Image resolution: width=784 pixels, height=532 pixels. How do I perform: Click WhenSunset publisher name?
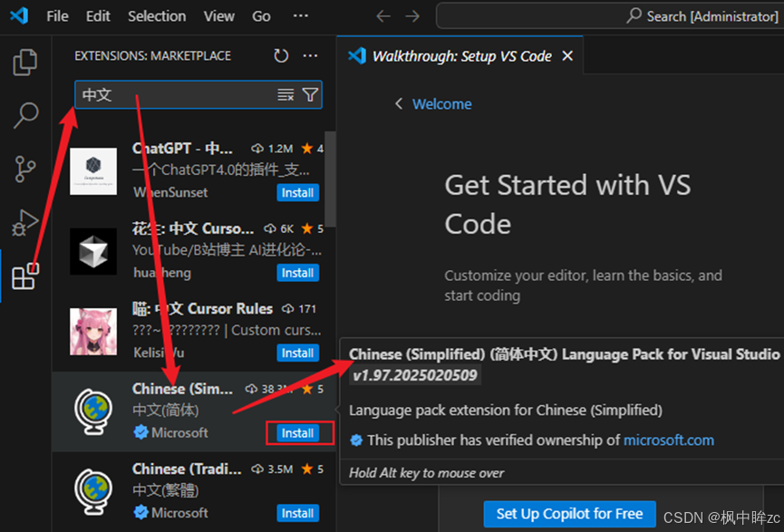pos(170,192)
